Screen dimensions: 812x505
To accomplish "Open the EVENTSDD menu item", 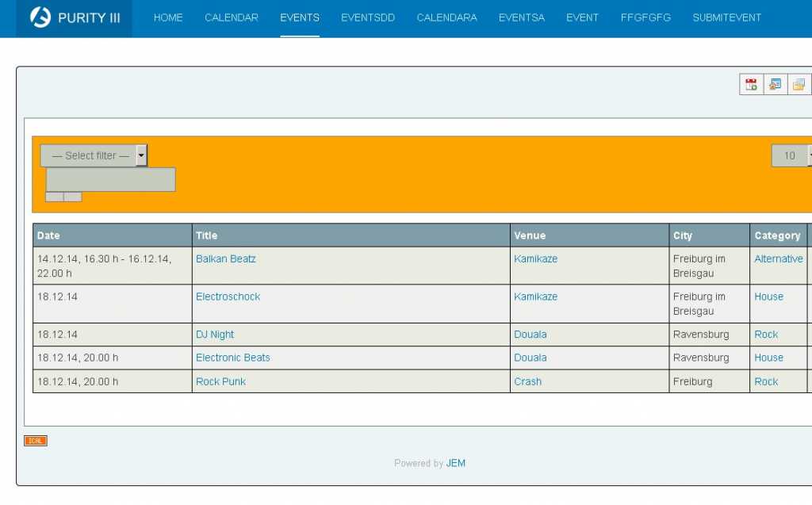I will pos(368,18).
